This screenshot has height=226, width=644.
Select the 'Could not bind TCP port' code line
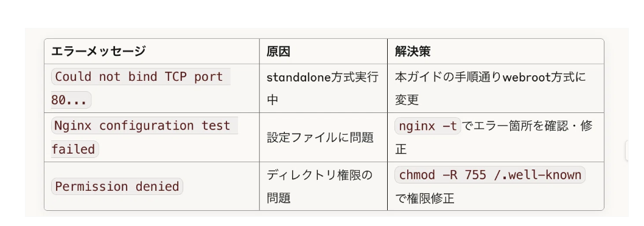pos(141,77)
